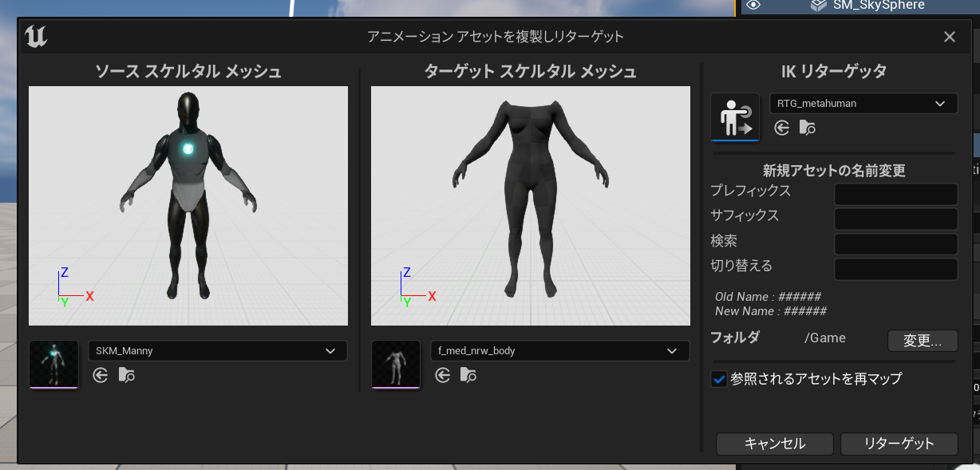
Task: Open the SKM_Manny source mesh dropdown
Action: tap(217, 351)
